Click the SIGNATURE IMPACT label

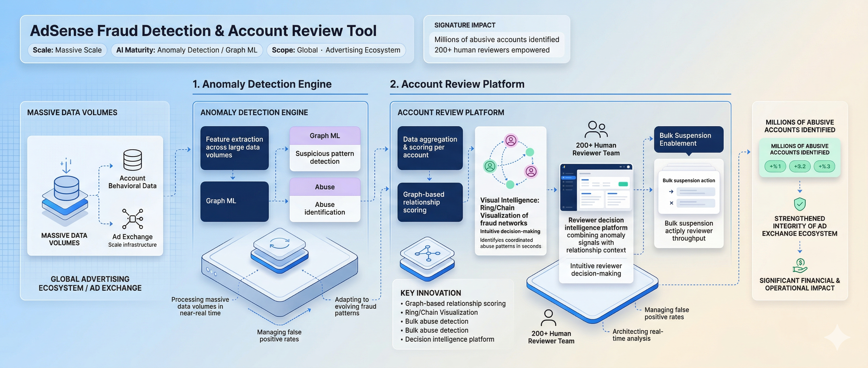point(465,25)
